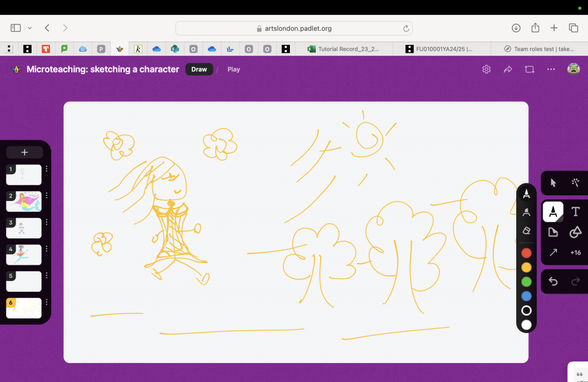Open the shapes tool

[575, 232]
